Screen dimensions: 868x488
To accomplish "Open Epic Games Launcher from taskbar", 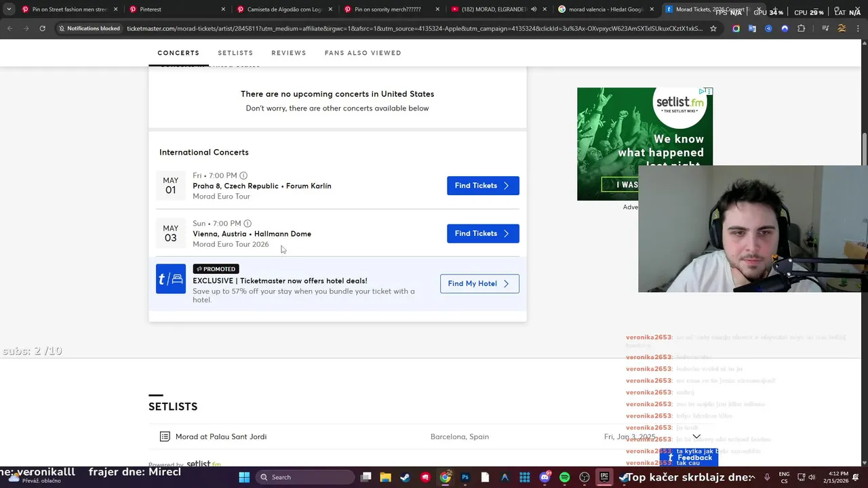I will point(605,477).
